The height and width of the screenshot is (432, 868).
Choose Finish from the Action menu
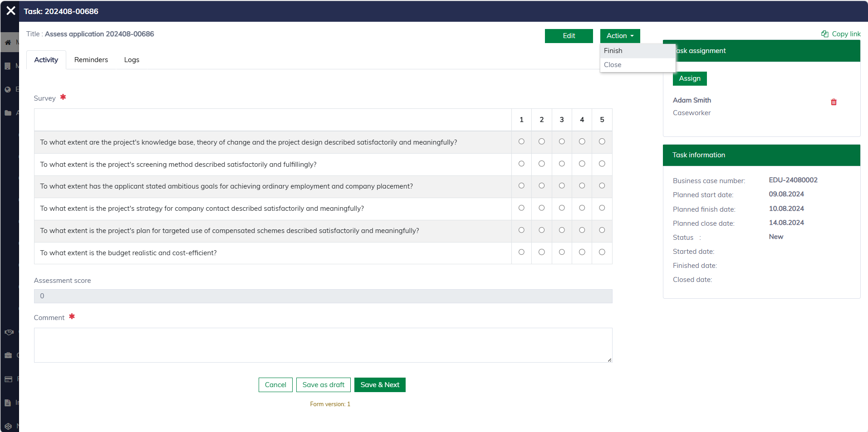click(613, 51)
